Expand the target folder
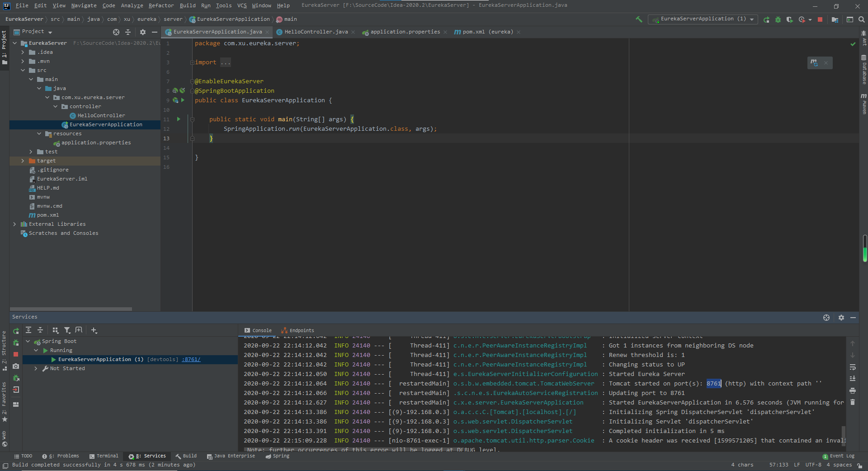868x471 pixels. point(23,161)
